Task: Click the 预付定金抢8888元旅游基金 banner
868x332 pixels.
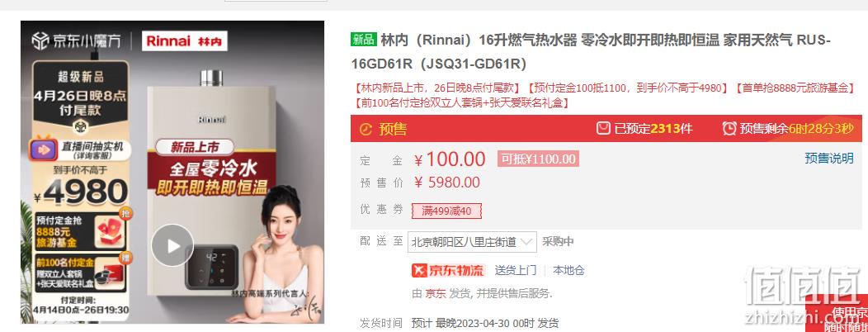Action: click(80, 231)
